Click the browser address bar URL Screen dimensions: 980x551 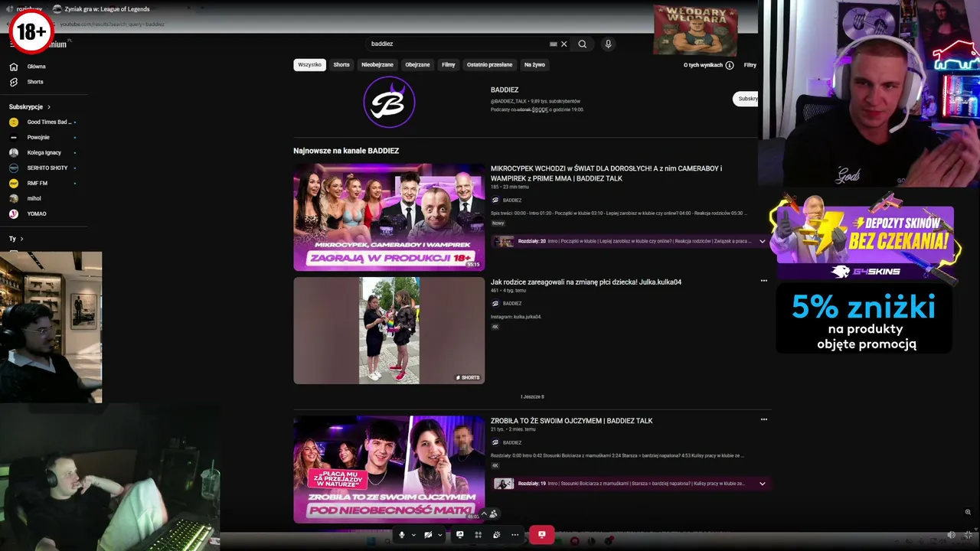tap(113, 24)
